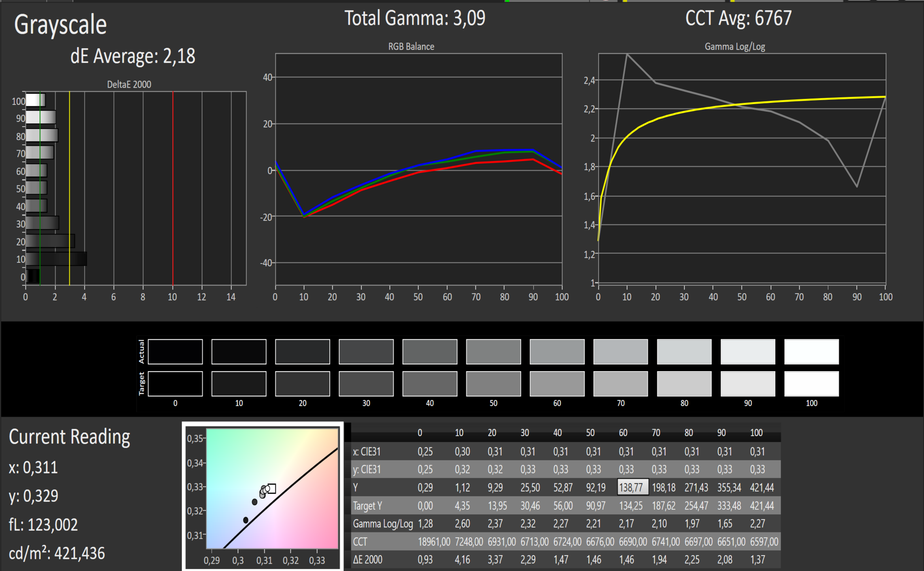Select the ΔE 2000 value 4,16 cell
924x571 pixels.
462,559
